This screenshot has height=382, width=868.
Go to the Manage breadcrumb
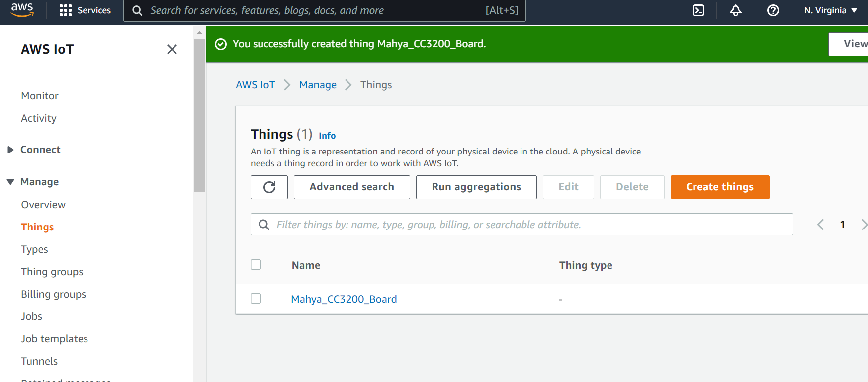(x=318, y=85)
